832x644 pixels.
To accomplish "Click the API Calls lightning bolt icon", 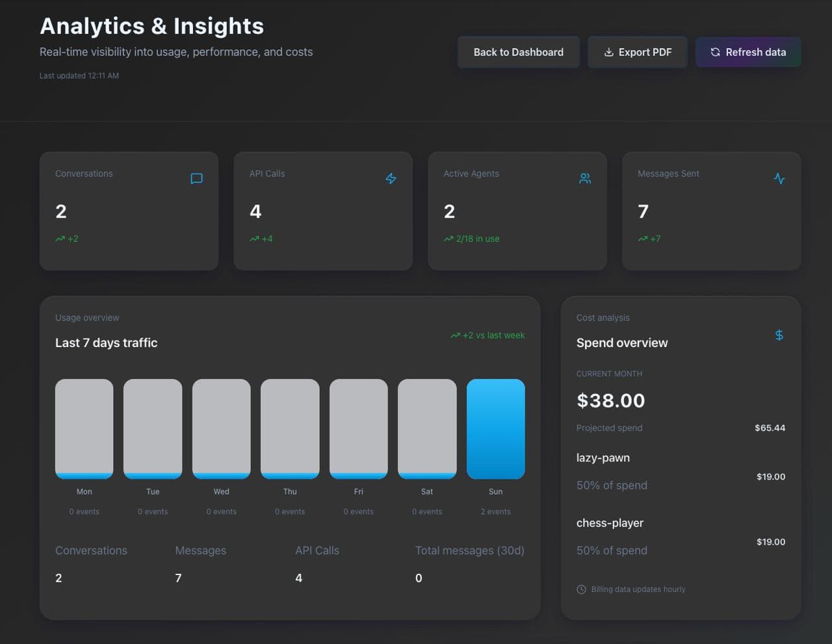I will click(x=391, y=179).
